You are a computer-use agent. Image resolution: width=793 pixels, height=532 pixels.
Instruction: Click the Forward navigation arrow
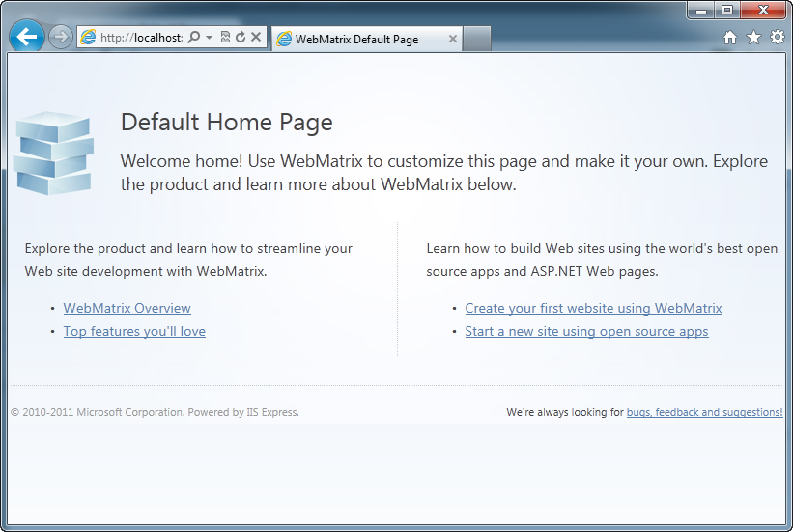[x=61, y=37]
